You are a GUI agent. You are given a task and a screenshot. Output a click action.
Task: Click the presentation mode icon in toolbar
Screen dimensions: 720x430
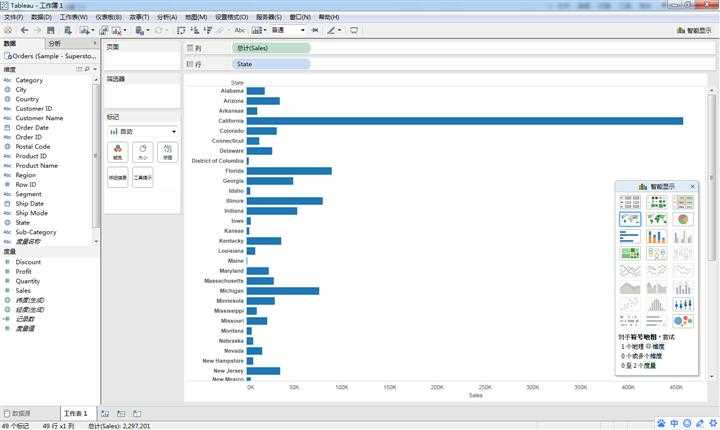pyautogui.click(x=354, y=30)
